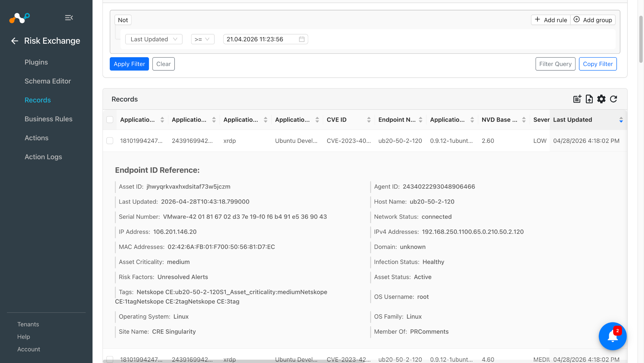Select Records in the sidebar
The width and height of the screenshot is (644, 363).
point(38,100)
